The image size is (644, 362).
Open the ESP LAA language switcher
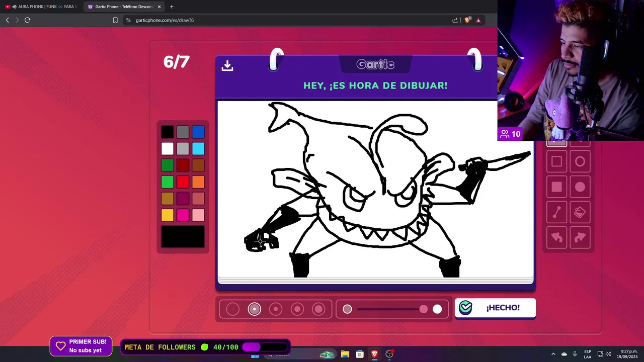click(588, 354)
